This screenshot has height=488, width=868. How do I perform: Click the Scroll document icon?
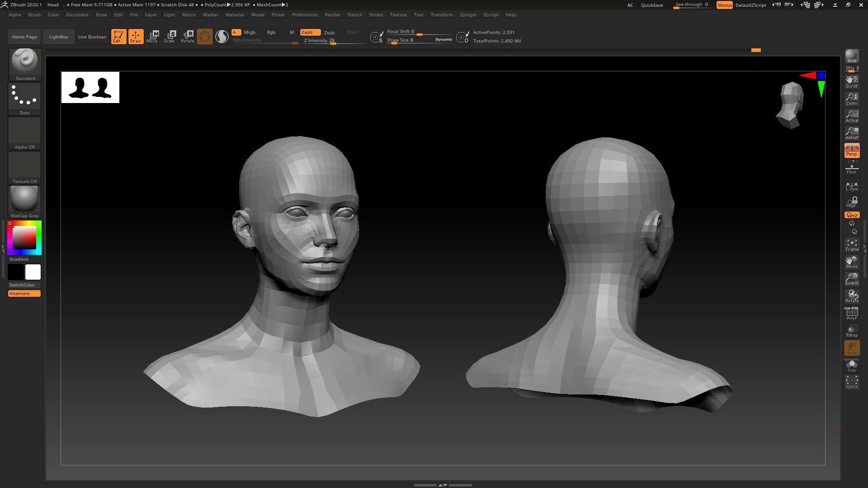[x=852, y=82]
